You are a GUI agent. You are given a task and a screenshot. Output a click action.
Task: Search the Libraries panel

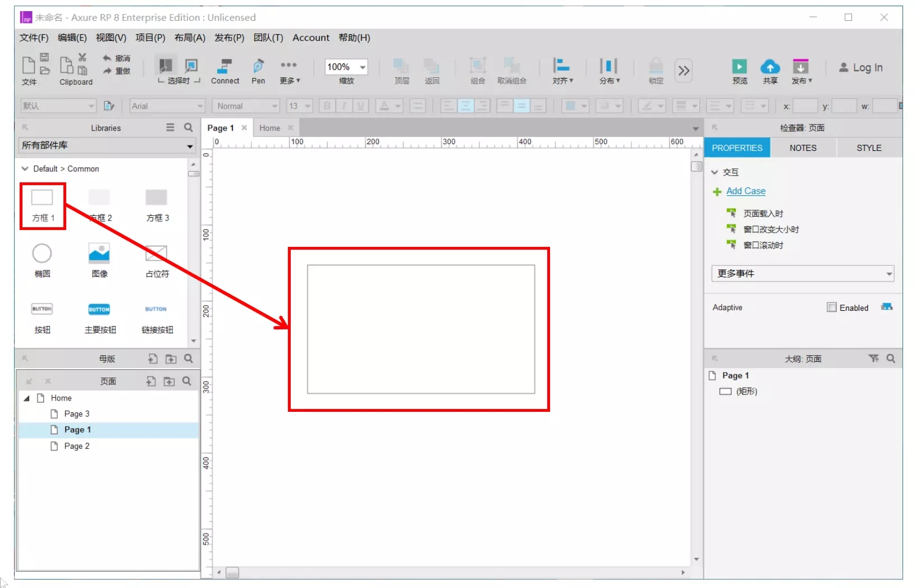(189, 127)
